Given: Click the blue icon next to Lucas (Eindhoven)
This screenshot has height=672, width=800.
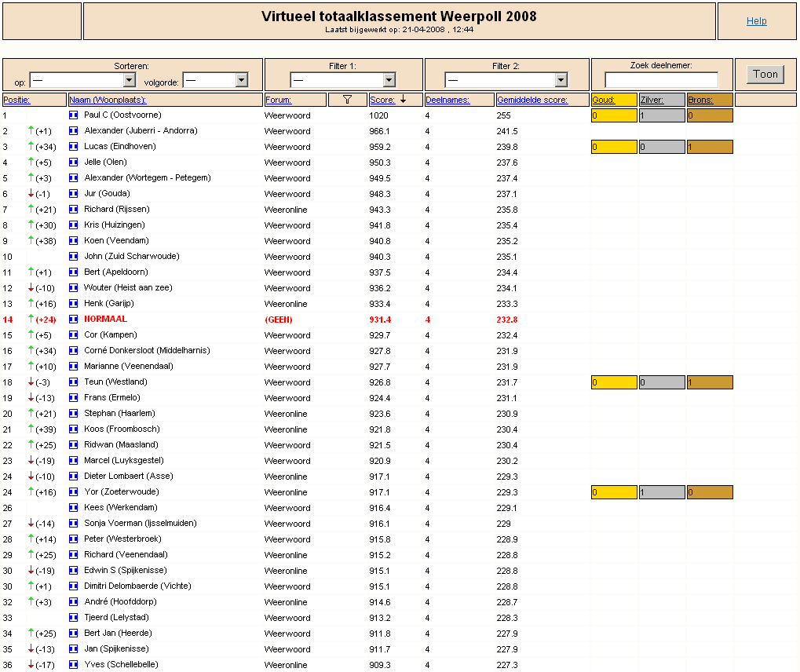Looking at the screenshot, I should 74,147.
